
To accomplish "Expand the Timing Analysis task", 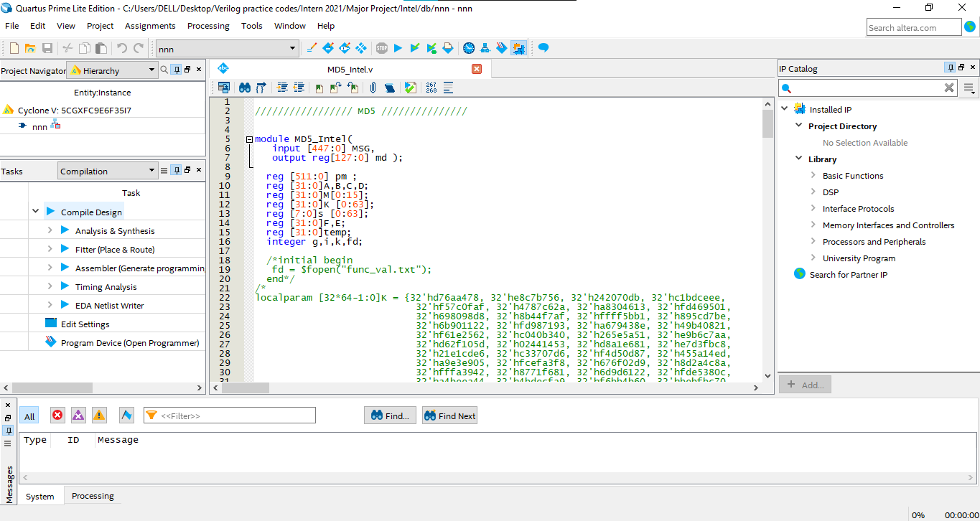I will click(50, 286).
